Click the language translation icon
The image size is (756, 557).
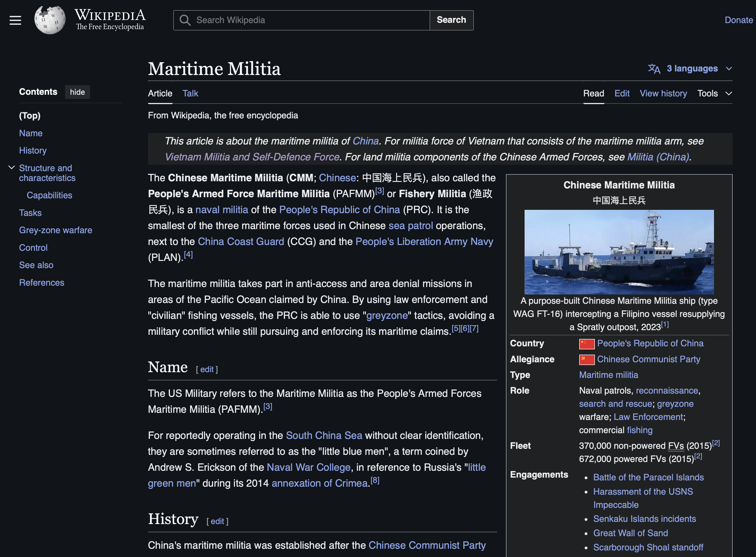point(654,68)
